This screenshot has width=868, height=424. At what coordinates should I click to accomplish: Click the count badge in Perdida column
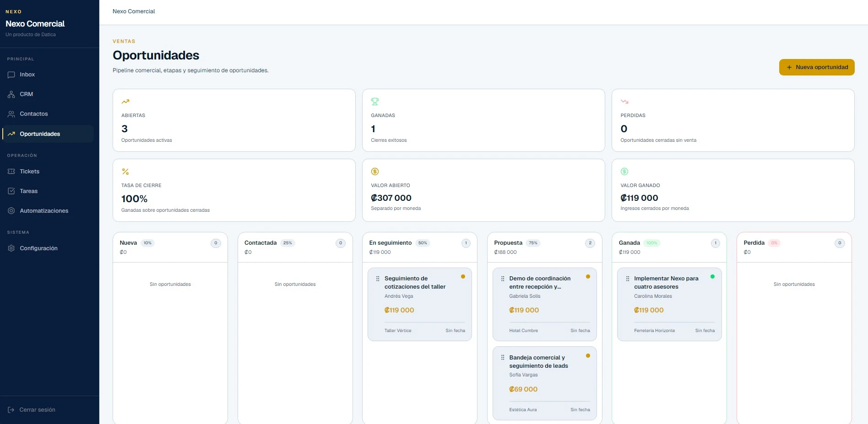[x=840, y=243]
